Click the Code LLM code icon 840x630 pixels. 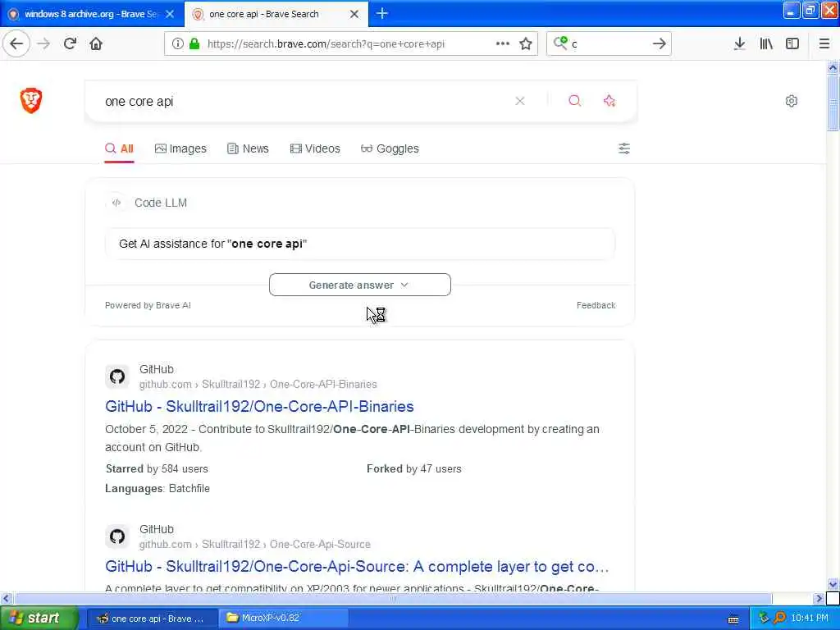pos(116,203)
